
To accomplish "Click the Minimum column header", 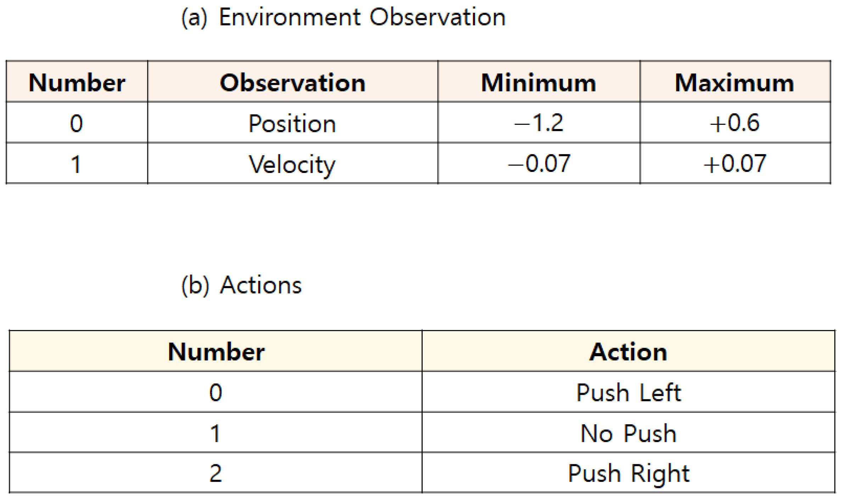I will click(538, 83).
